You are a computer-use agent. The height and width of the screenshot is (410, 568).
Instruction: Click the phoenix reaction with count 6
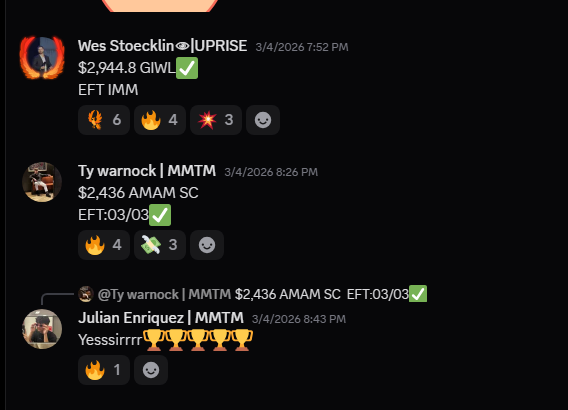click(104, 120)
